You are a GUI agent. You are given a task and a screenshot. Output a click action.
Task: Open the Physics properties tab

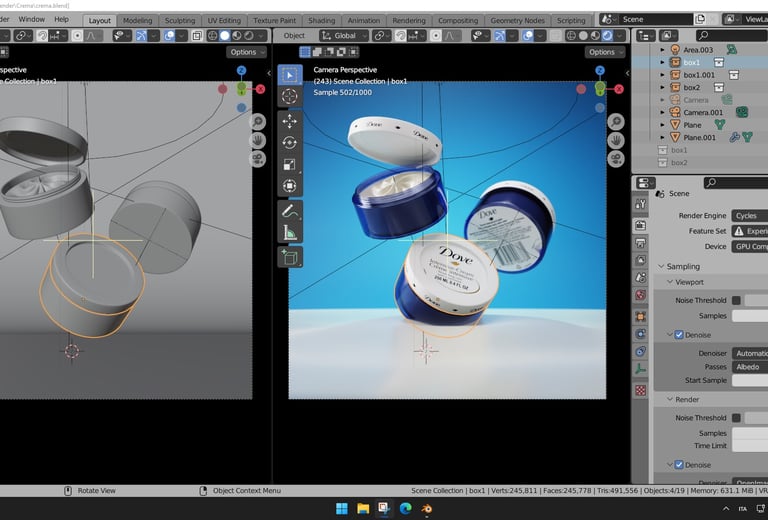coord(641,334)
